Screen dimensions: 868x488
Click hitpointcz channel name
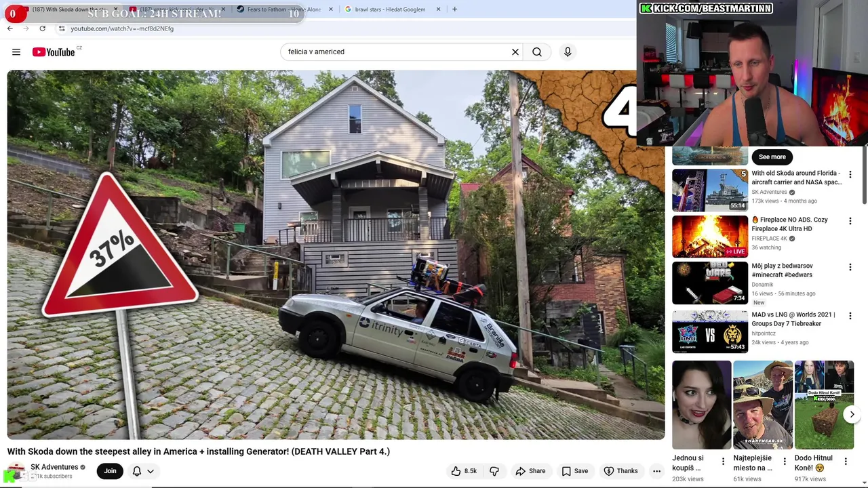(764, 333)
